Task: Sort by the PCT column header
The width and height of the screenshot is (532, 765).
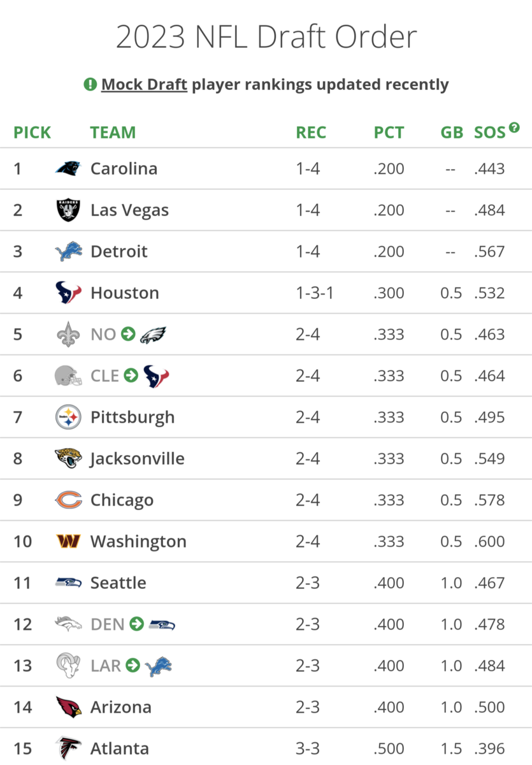Action: click(389, 133)
